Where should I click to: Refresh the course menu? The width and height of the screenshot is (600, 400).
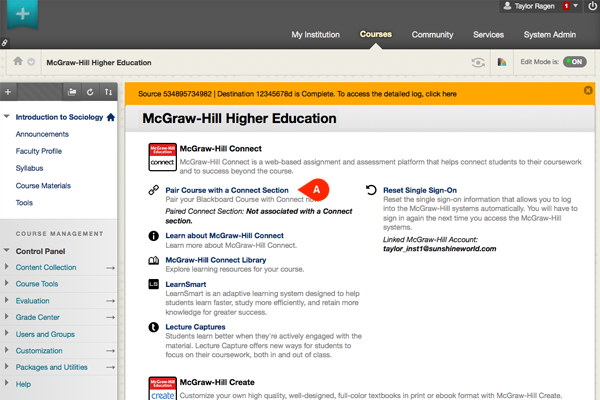pyautogui.click(x=90, y=92)
